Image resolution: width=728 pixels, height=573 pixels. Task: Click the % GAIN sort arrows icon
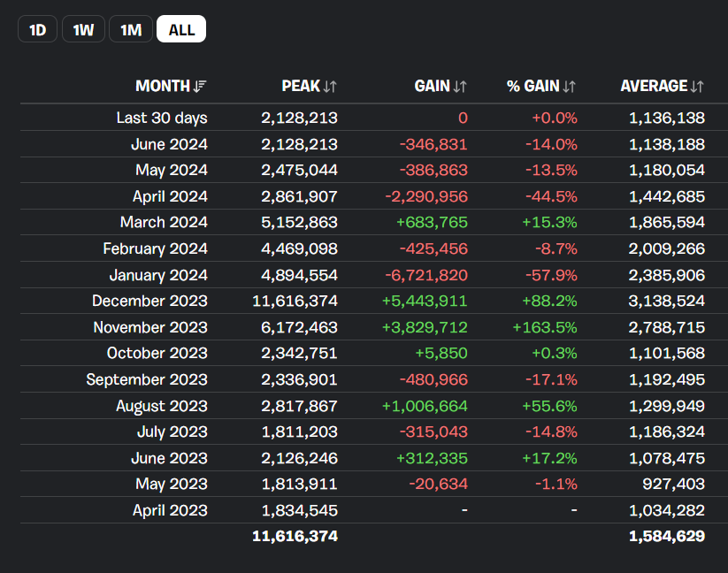pos(569,87)
